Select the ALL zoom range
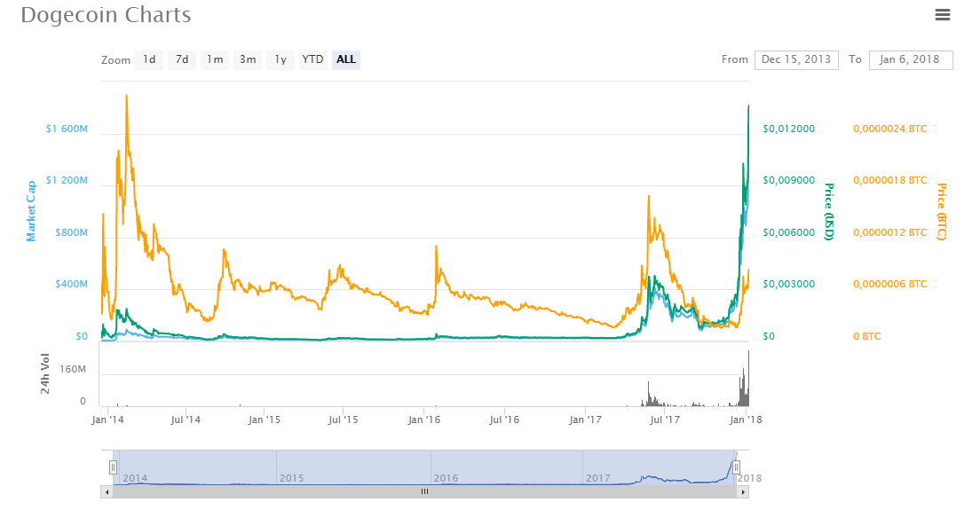 click(x=345, y=60)
